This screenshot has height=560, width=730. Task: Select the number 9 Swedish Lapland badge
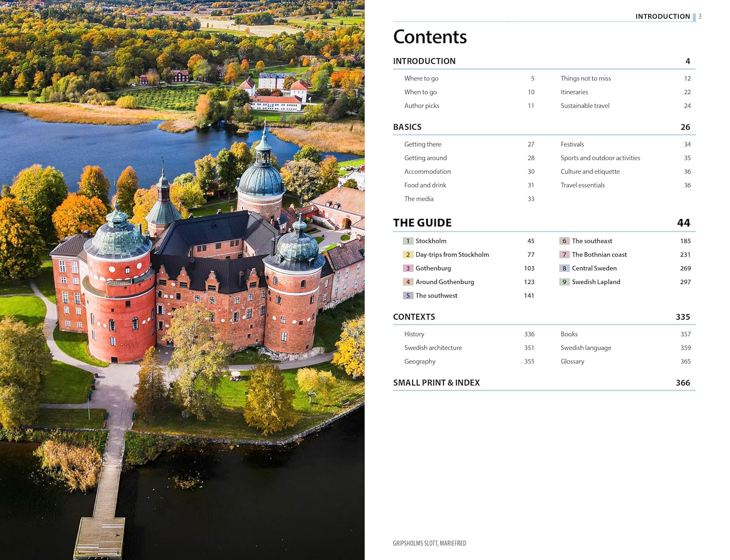(x=564, y=282)
